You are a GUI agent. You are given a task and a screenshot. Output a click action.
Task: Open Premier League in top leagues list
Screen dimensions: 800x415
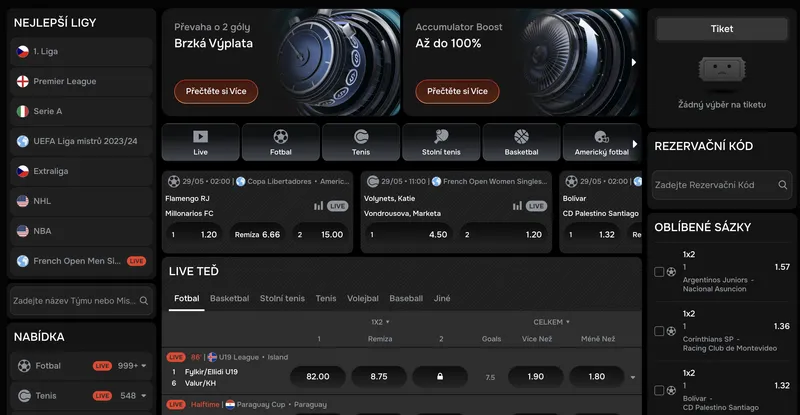coord(65,81)
